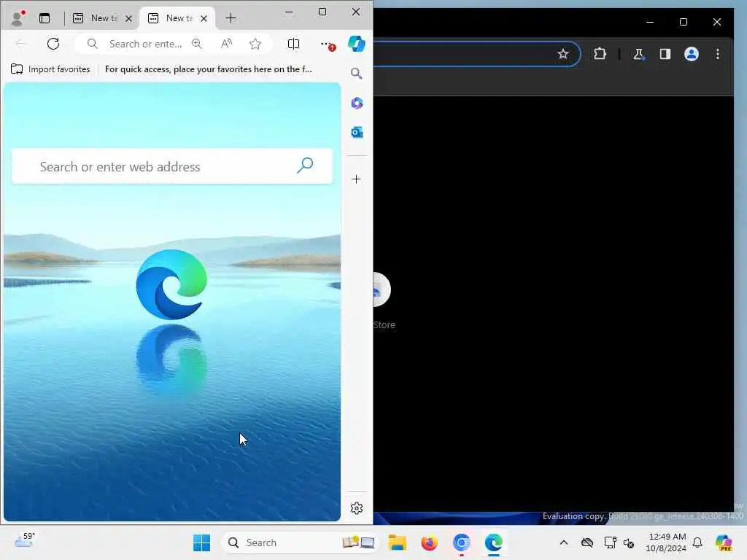Image resolution: width=747 pixels, height=560 pixels.
Task: Open Edge Settings and more menu
Action: (x=328, y=44)
